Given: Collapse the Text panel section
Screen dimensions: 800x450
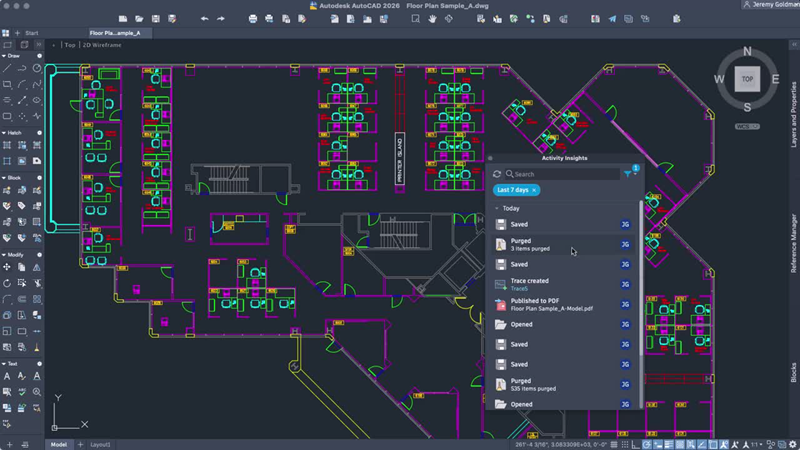Looking at the screenshot, I should 4,364.
